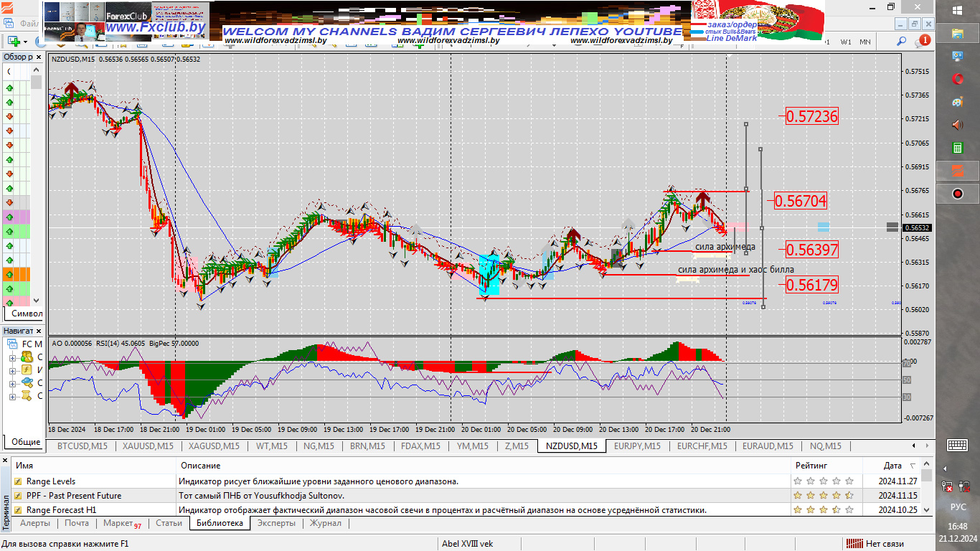980x551 pixels.
Task: Click the network disconnected tray icon
Action: (x=948, y=486)
